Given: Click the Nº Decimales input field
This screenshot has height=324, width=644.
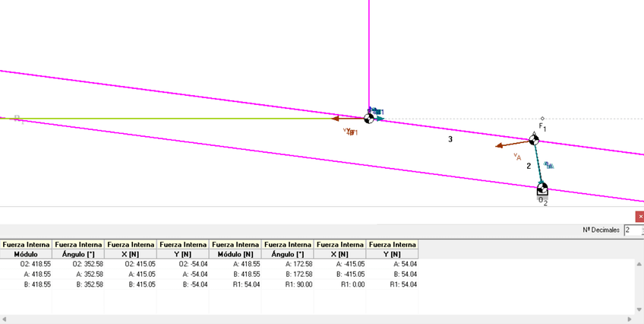Looking at the screenshot, I should click(x=632, y=230).
